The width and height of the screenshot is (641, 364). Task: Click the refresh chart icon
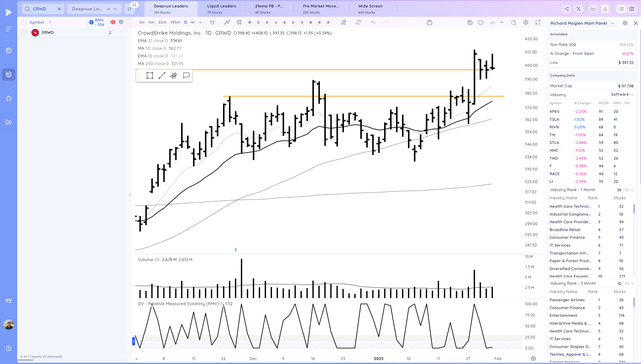358,23
